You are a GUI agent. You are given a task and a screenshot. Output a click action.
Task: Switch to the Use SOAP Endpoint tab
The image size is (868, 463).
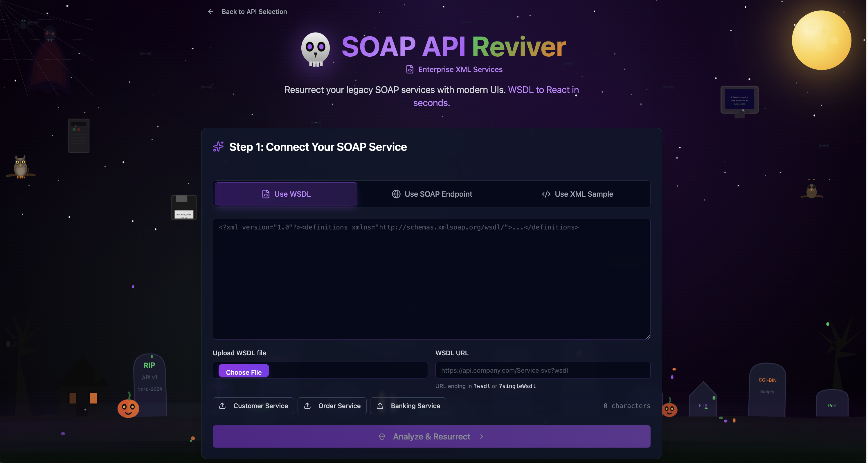pos(432,194)
